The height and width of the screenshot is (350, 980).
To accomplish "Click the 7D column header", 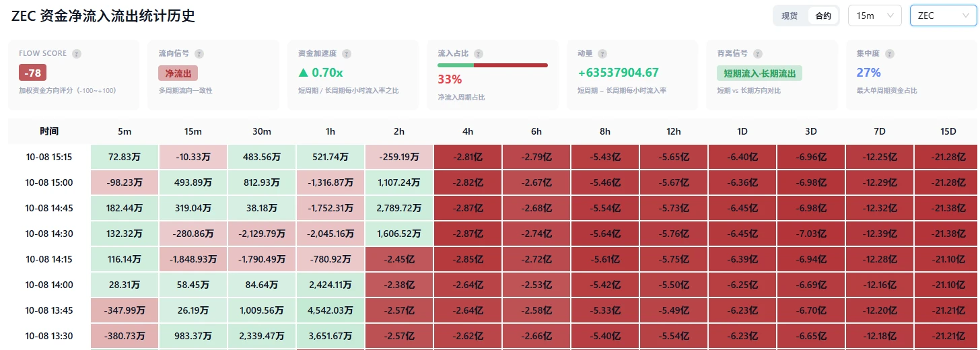I will coord(880,131).
